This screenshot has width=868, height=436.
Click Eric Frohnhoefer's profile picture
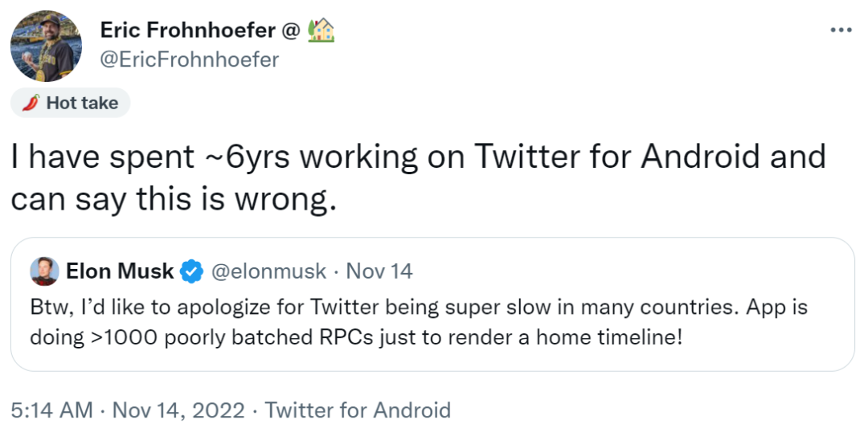(46, 46)
